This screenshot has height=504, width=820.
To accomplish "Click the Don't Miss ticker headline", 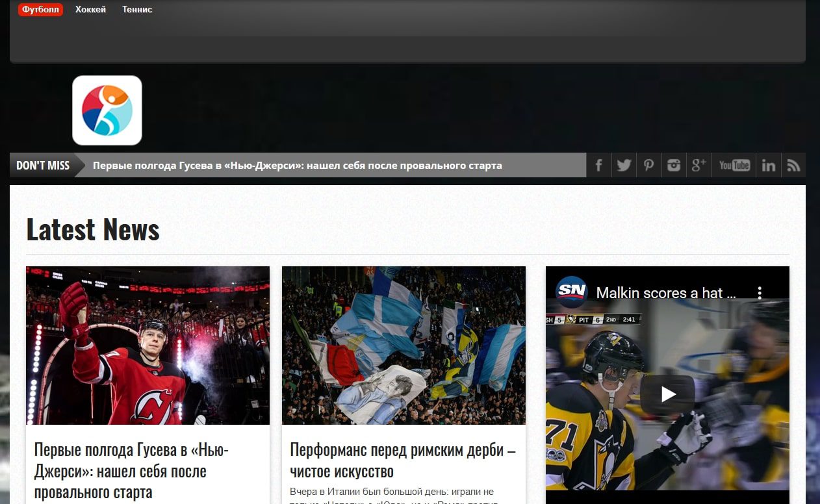I will (297, 166).
